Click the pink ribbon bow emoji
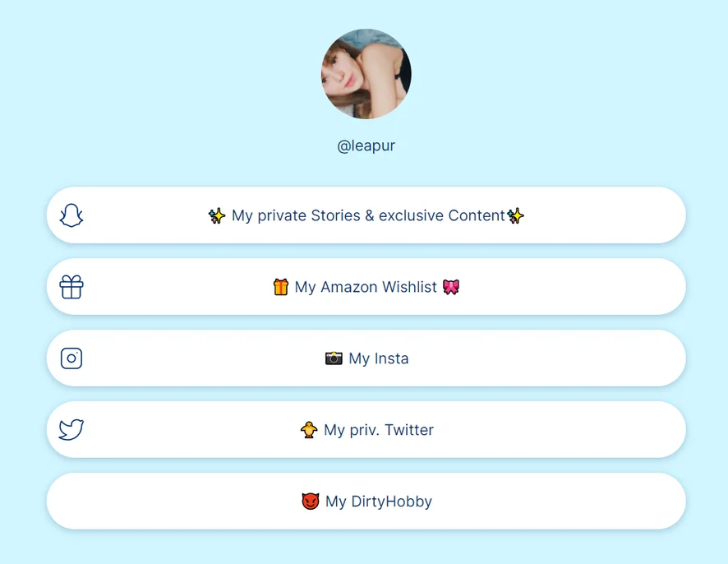The image size is (728, 564). [451, 287]
